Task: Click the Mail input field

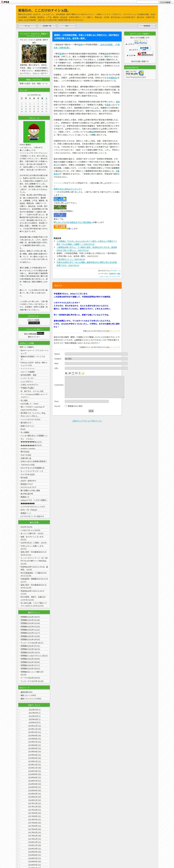Action: pos(96,363)
